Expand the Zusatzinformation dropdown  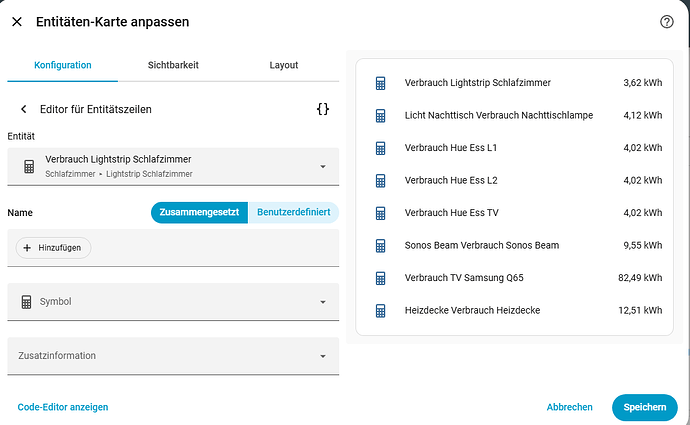323,356
